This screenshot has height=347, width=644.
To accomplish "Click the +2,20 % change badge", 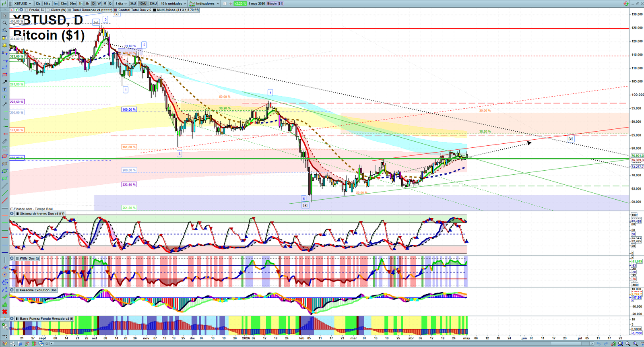I will click(240, 4).
